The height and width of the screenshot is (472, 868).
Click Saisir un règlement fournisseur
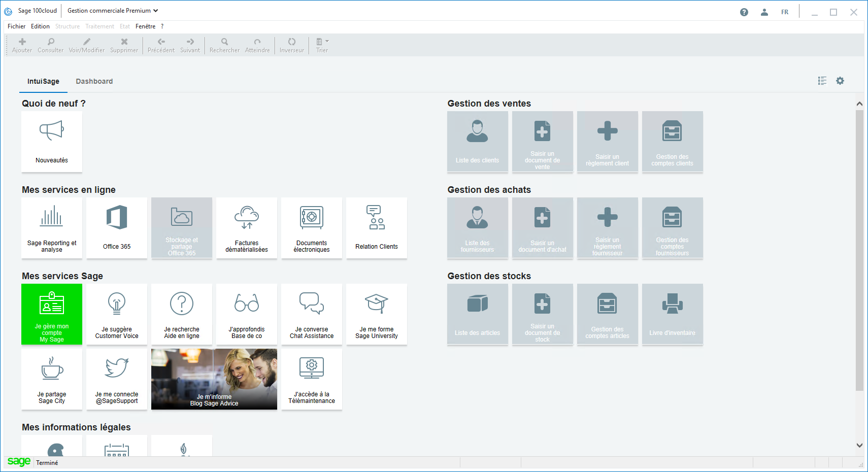click(x=608, y=228)
